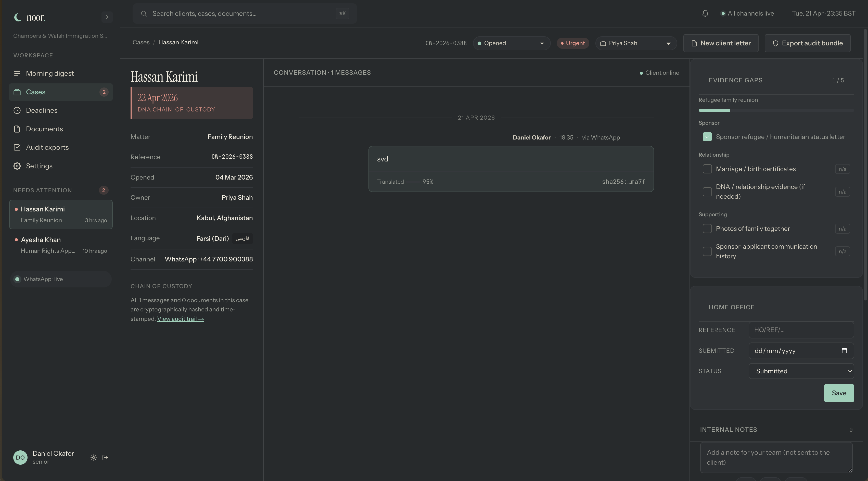
Task: Click the Documents file icon
Action: coord(17,129)
